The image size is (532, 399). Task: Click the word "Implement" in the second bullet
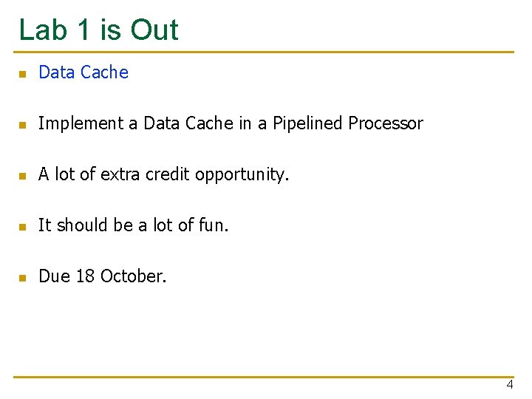pyautogui.click(x=81, y=123)
